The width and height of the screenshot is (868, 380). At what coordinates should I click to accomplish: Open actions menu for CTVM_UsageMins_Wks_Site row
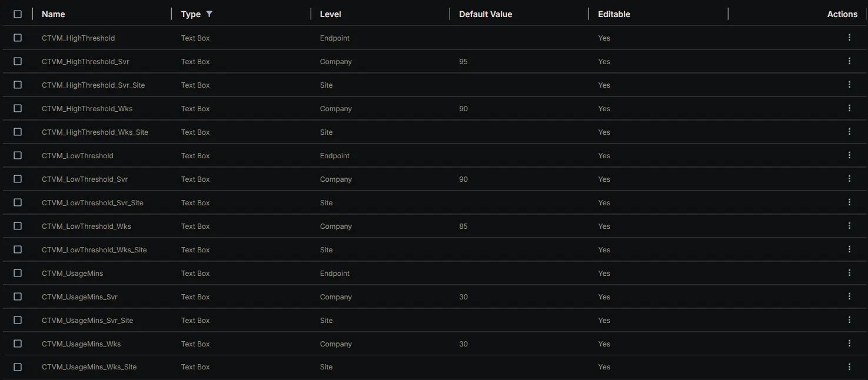point(849,366)
